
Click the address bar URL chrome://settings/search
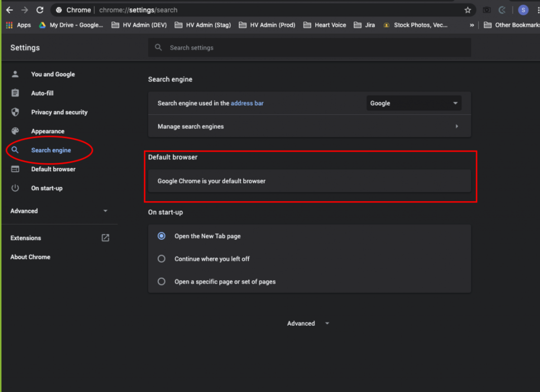(138, 10)
